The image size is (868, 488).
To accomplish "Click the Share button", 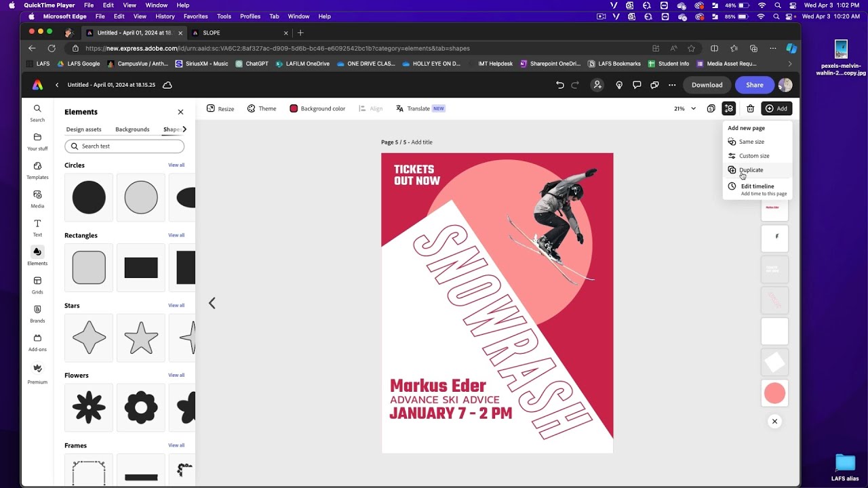I will coord(755,85).
